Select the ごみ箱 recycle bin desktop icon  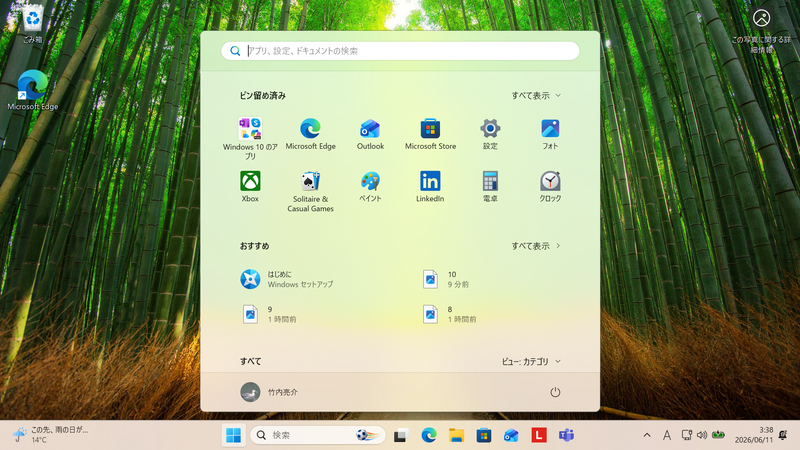tap(33, 24)
